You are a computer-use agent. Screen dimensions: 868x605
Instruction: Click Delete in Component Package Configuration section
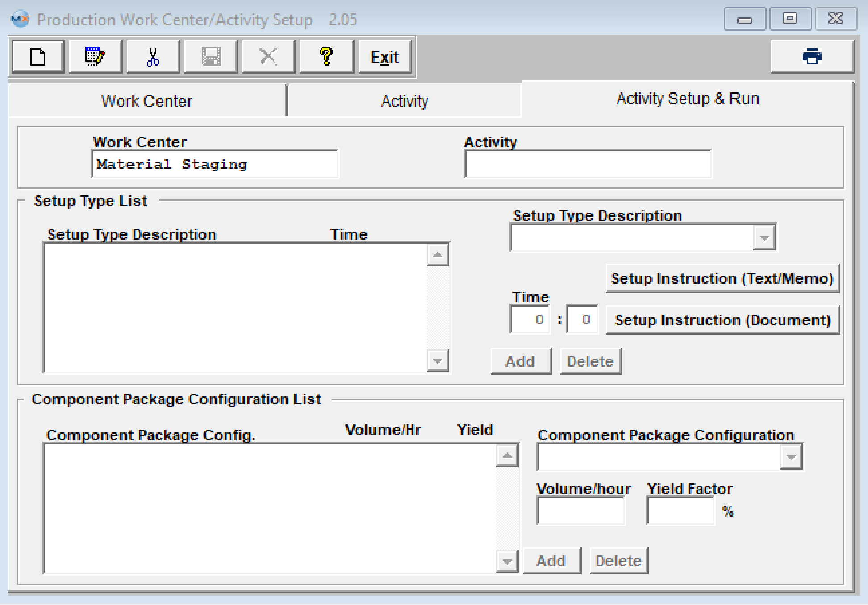tap(618, 561)
